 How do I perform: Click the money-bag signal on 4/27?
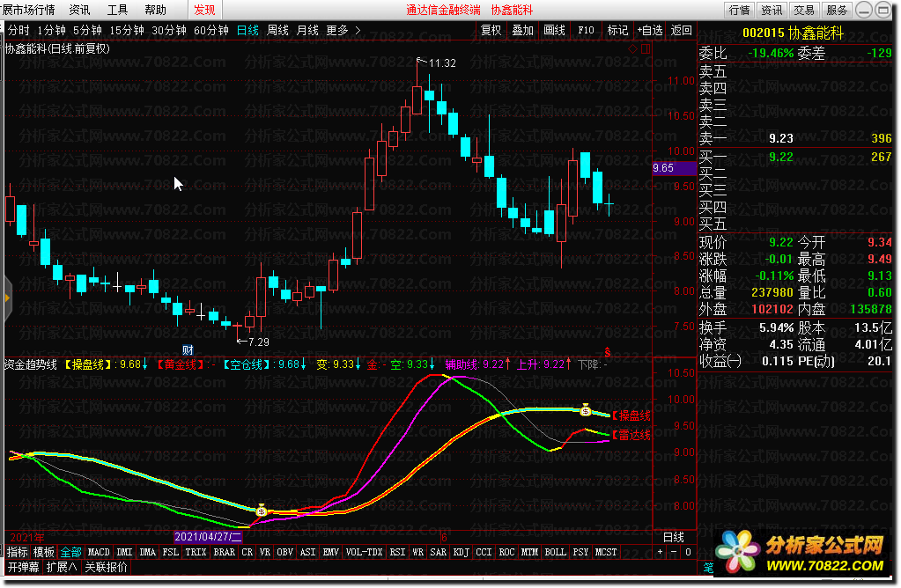[x=262, y=510]
